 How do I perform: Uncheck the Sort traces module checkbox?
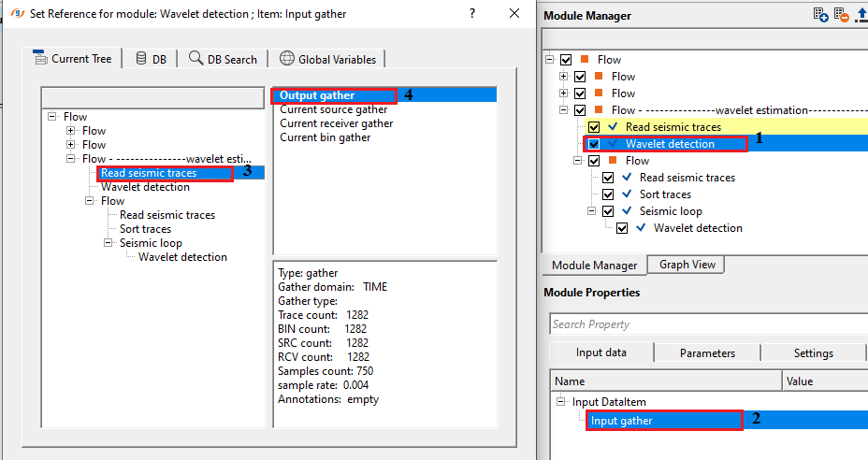608,194
